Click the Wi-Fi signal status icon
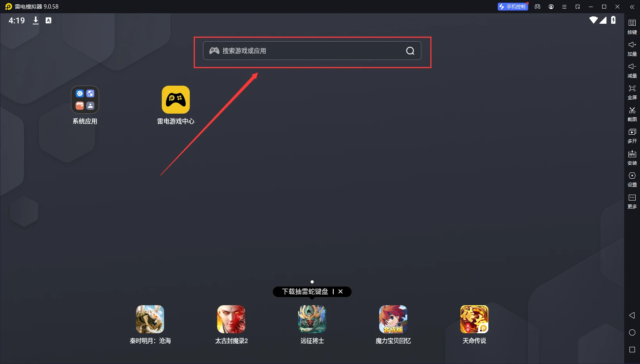 (x=594, y=20)
